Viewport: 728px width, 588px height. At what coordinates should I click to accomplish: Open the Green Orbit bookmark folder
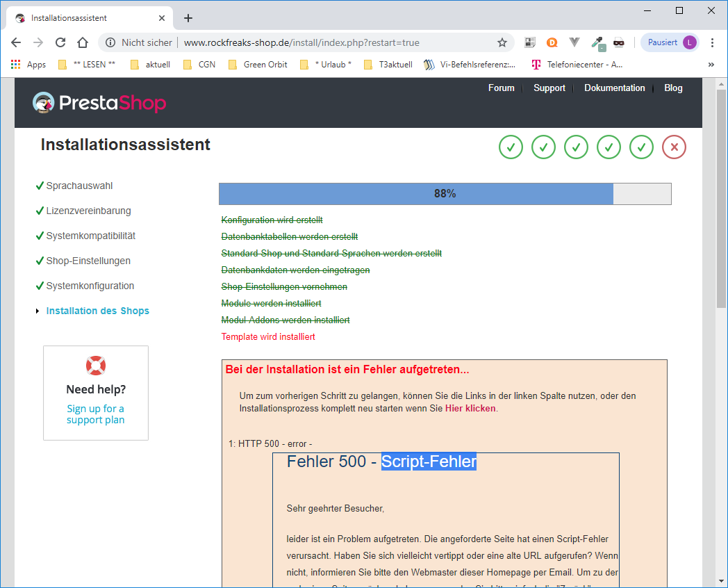(x=258, y=65)
